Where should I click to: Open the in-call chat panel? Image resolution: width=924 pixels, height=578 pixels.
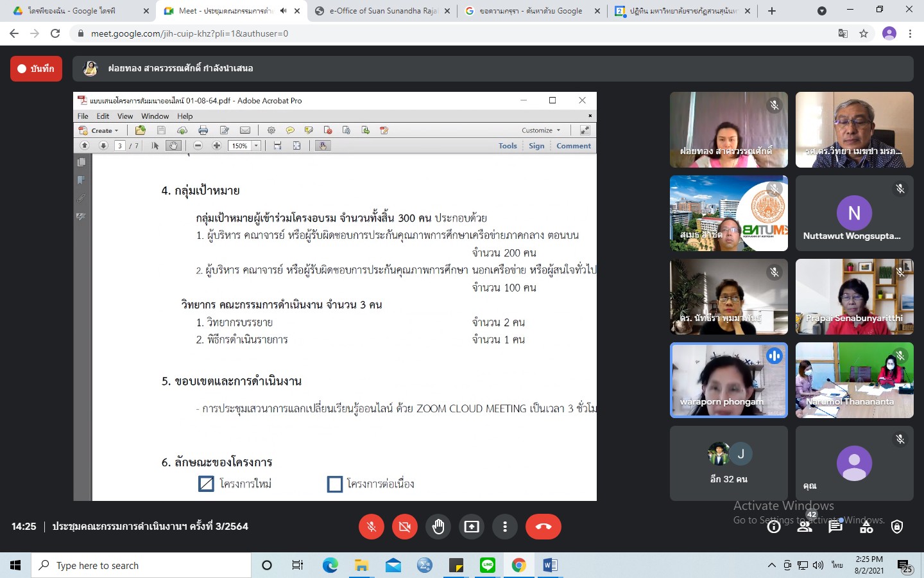point(835,527)
